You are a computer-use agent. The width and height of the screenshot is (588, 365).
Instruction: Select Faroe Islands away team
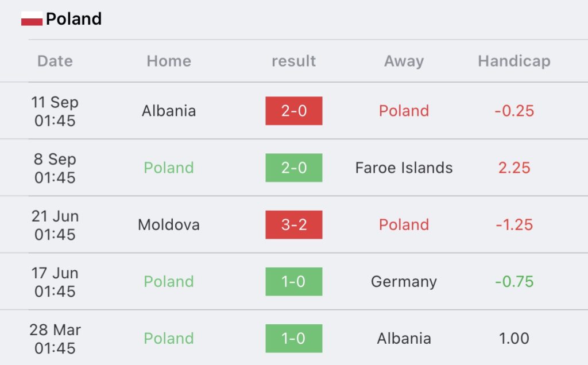[x=404, y=168]
